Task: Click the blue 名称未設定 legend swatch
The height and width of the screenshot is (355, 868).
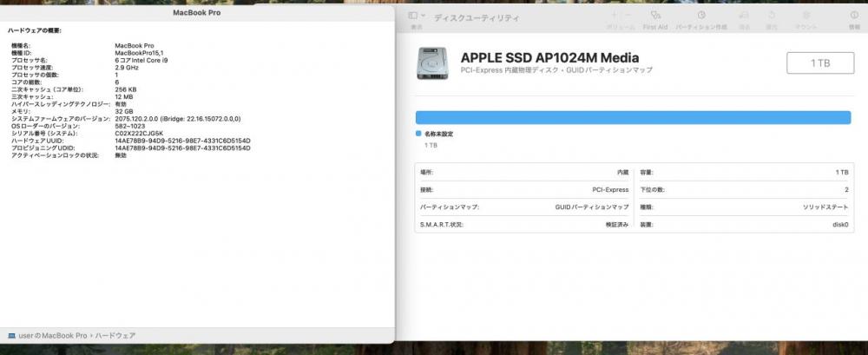Action: 418,134
